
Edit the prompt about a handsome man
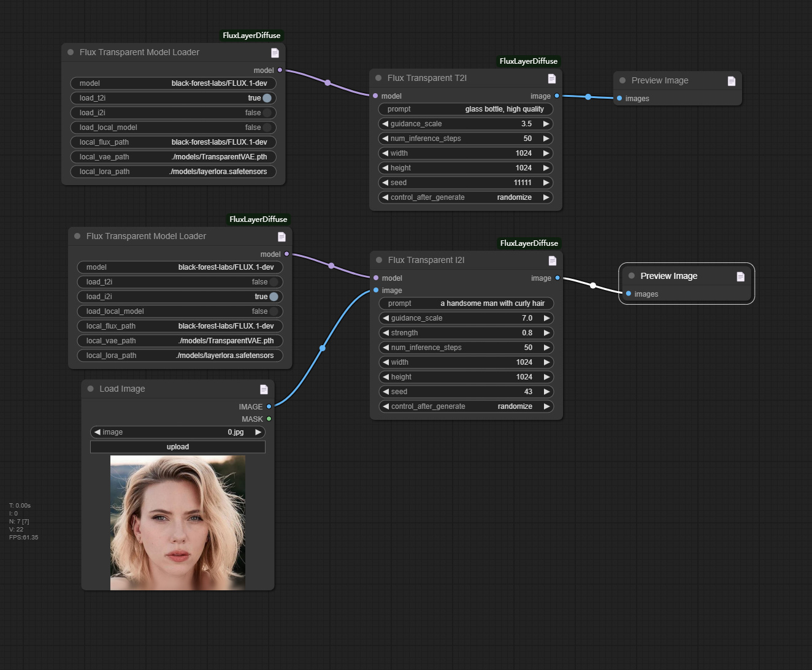(x=466, y=303)
